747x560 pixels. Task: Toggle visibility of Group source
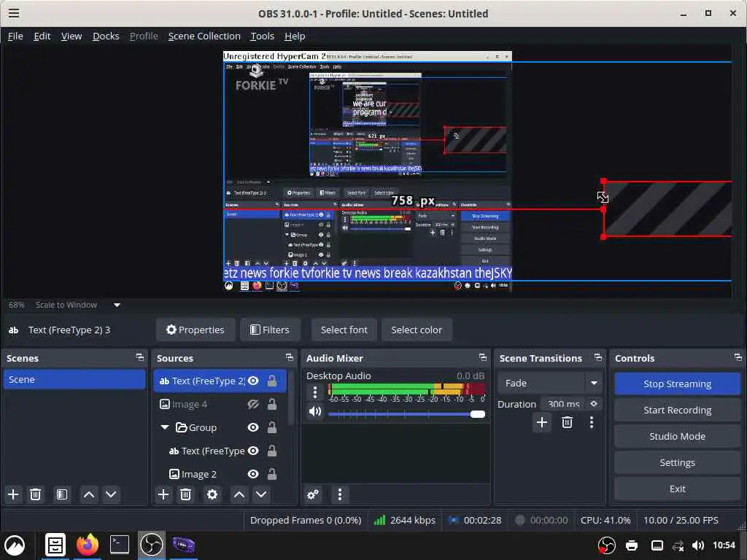coord(253,427)
